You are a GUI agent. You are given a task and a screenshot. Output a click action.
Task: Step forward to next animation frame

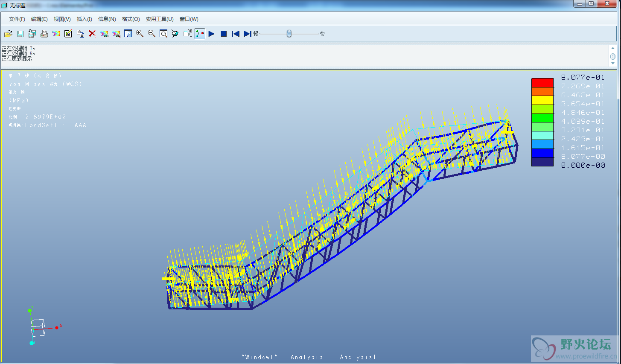(248, 34)
